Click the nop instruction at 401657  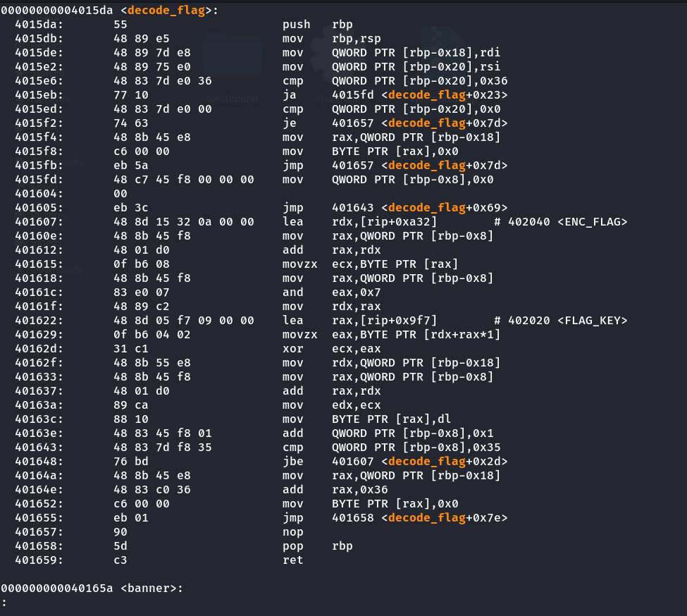click(293, 532)
